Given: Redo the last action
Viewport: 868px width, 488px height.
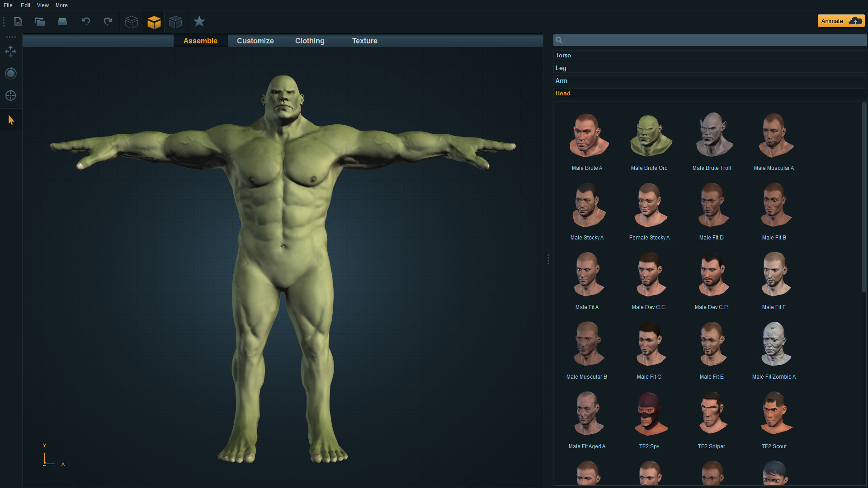Looking at the screenshot, I should tap(108, 21).
